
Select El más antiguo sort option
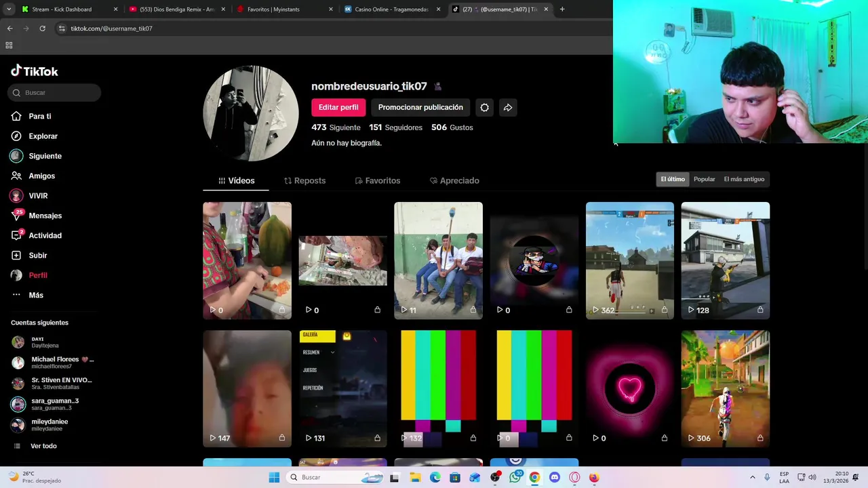pos(744,179)
